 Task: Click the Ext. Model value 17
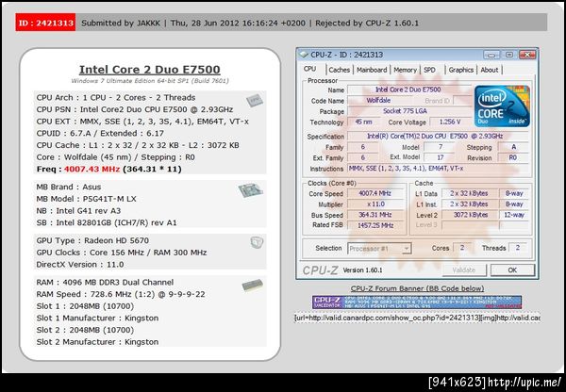[x=440, y=157]
